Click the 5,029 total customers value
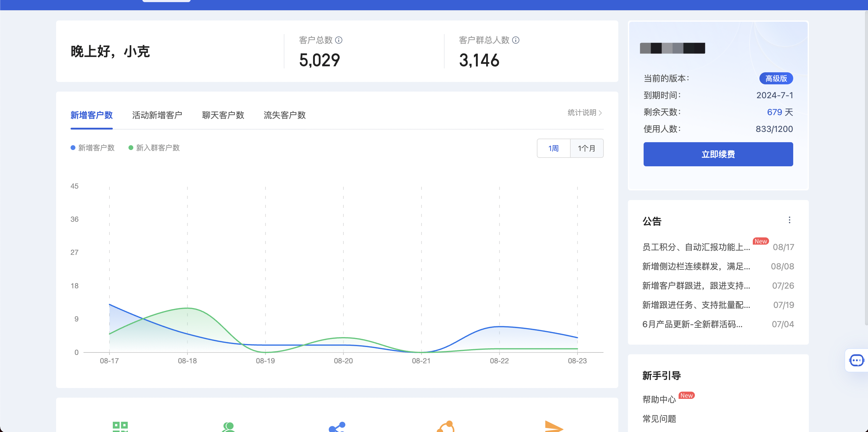Screen dimensions: 868x432 pyautogui.click(x=319, y=60)
